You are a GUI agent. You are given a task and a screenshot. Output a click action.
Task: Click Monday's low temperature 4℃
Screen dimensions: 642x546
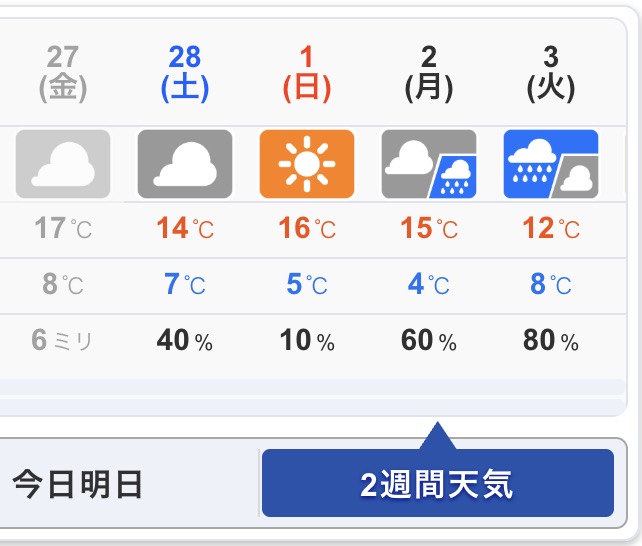429,285
